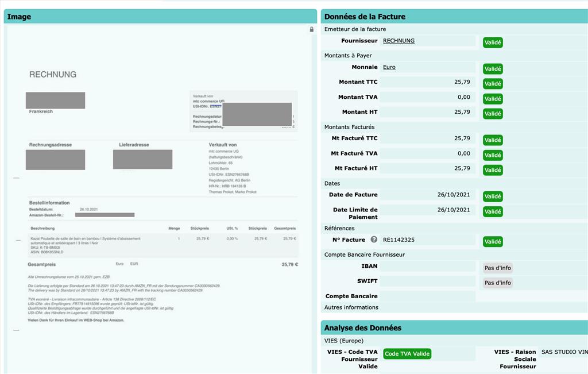
Task: Open the Euro currency link
Action: click(389, 67)
